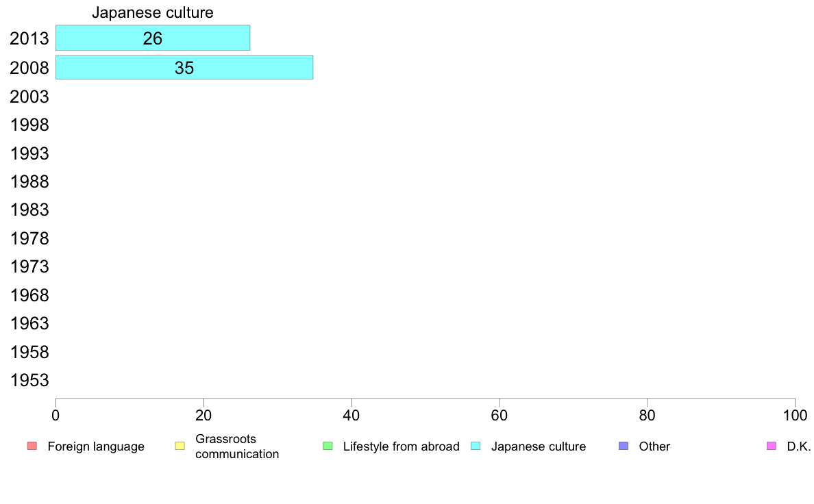
Task: Click the green Lifestyle from abroad swatch
Action: [328, 446]
